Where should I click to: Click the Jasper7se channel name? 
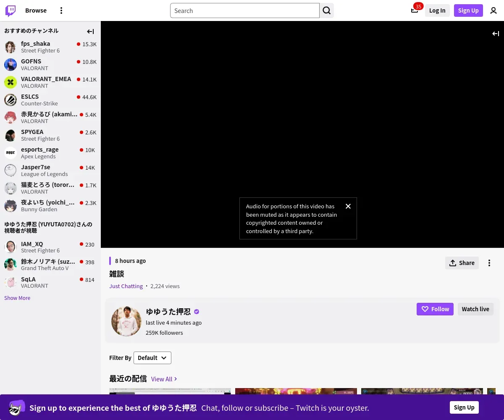[36, 167]
